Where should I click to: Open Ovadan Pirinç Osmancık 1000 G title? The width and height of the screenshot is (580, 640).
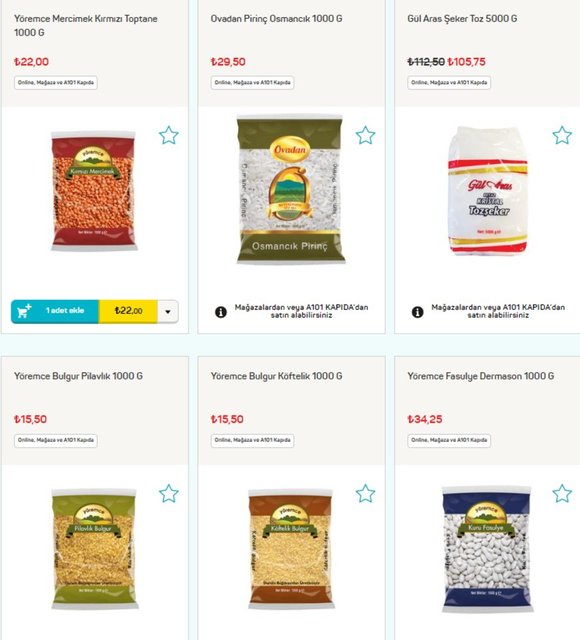pyautogui.click(x=276, y=19)
